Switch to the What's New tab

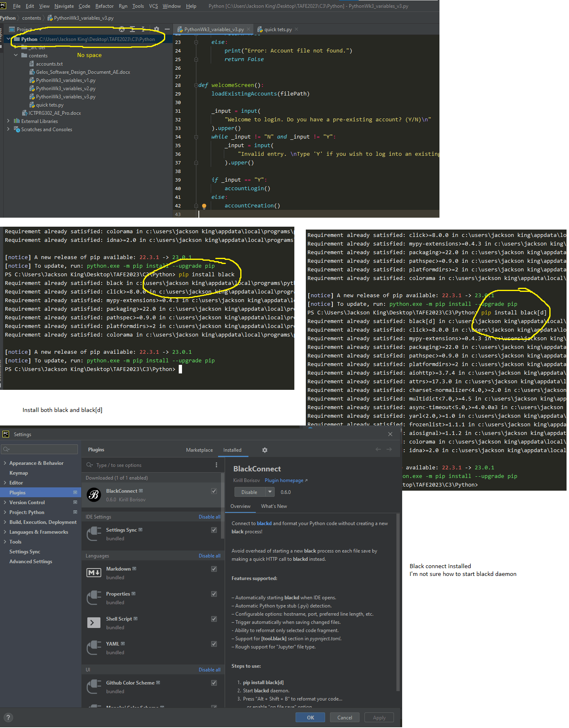[x=274, y=506]
